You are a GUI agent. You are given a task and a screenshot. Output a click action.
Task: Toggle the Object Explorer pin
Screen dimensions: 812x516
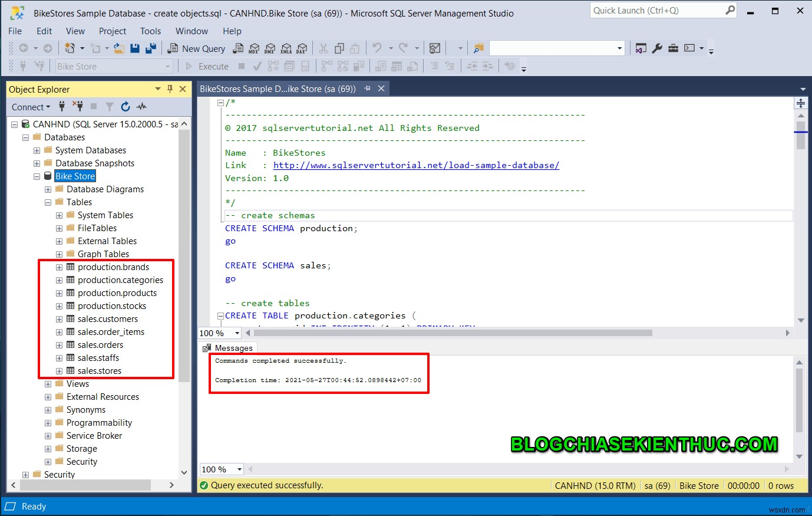[x=170, y=88]
